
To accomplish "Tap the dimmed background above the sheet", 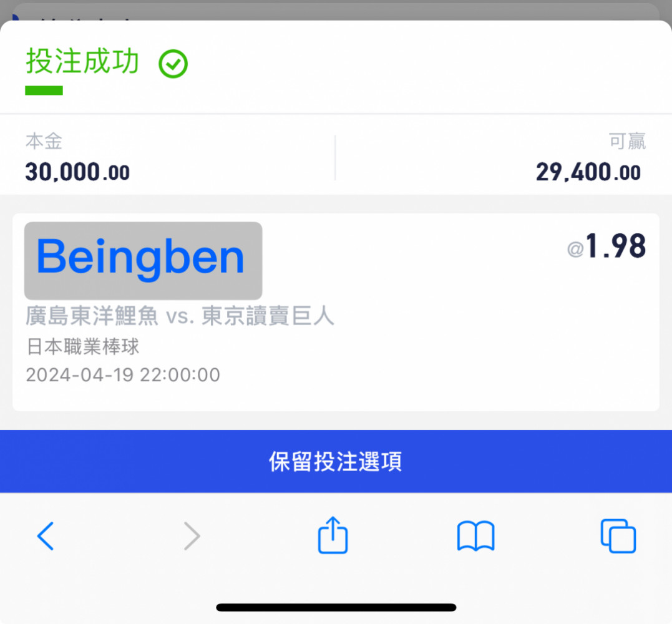I will (x=336, y=9).
